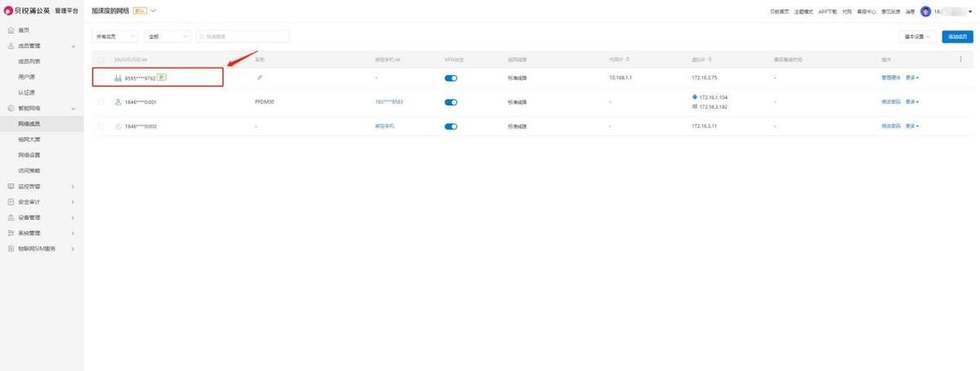980x371 pixels.
Task: Click the pencil edit icon in first row
Action: [259, 78]
